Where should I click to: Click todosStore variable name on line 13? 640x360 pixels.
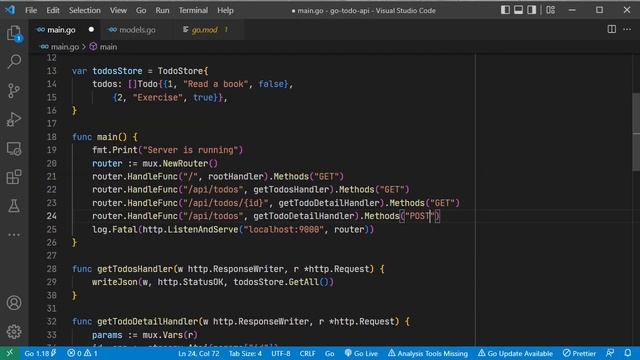tap(117, 71)
